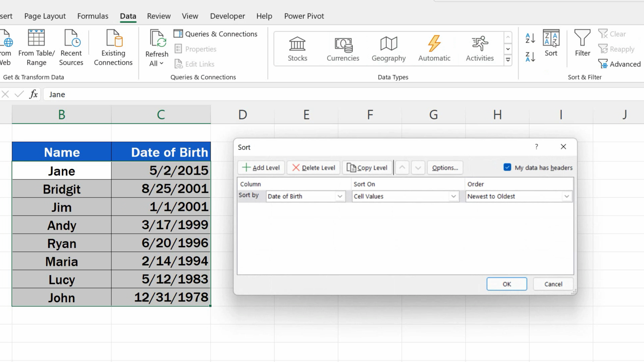644x362 pixels.
Task: Open the Power Pivot ribbon tab
Action: point(304,16)
